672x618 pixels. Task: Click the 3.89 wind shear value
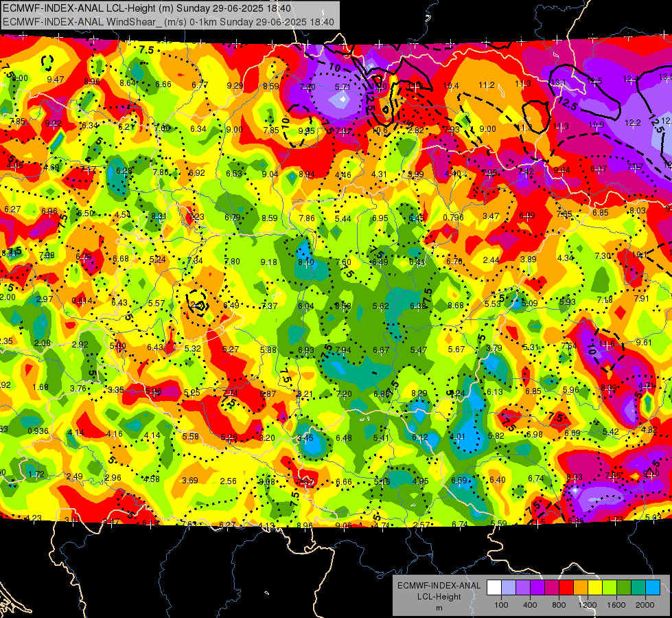[528, 260]
